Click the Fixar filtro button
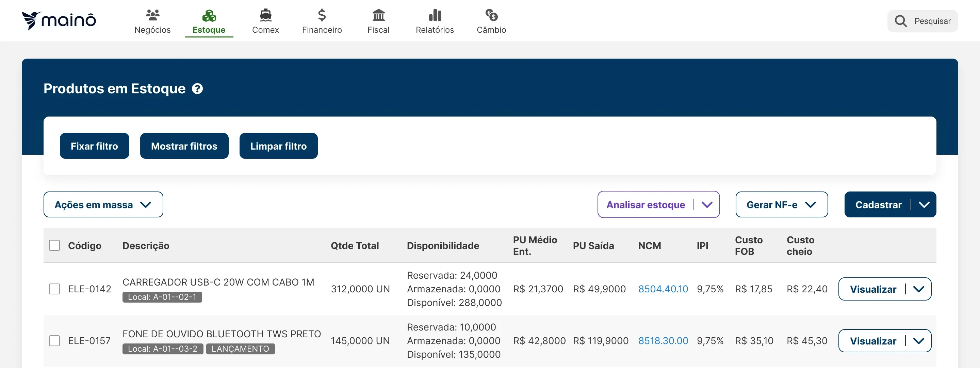Viewport: 980px width, 368px height. [x=94, y=146]
